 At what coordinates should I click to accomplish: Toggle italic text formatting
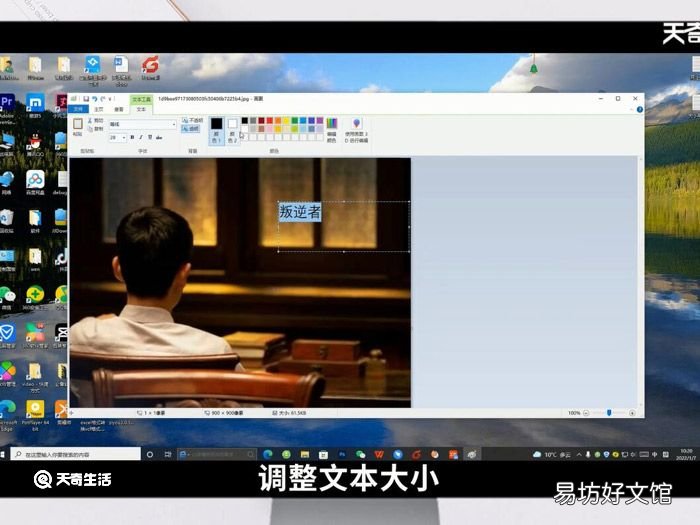pyautogui.click(x=141, y=138)
